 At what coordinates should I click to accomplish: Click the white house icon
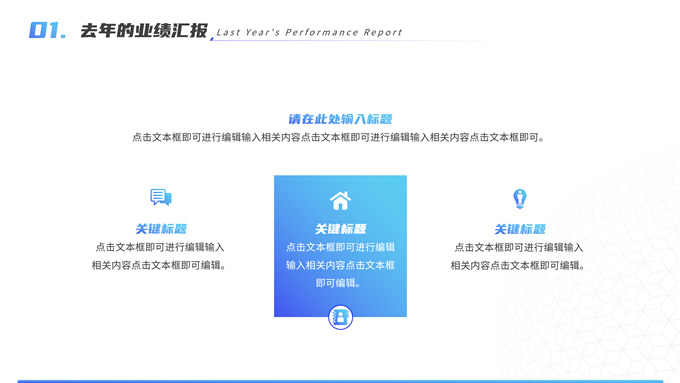pos(340,201)
